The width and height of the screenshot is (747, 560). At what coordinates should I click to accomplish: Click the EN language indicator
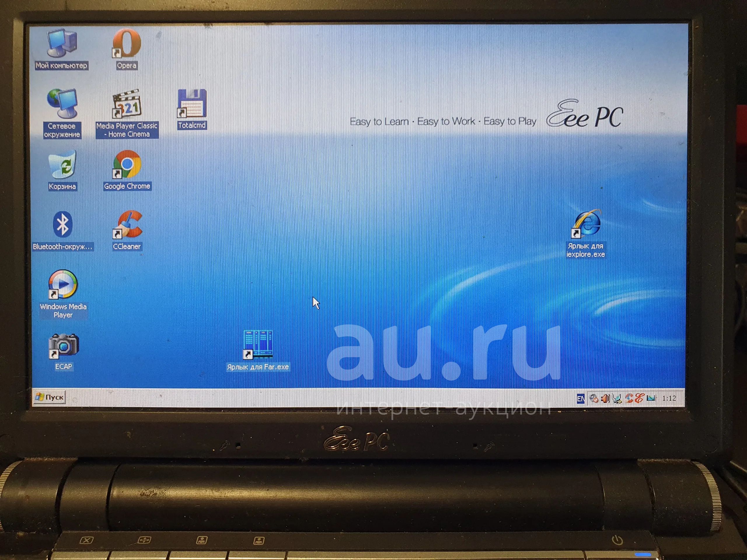click(580, 399)
